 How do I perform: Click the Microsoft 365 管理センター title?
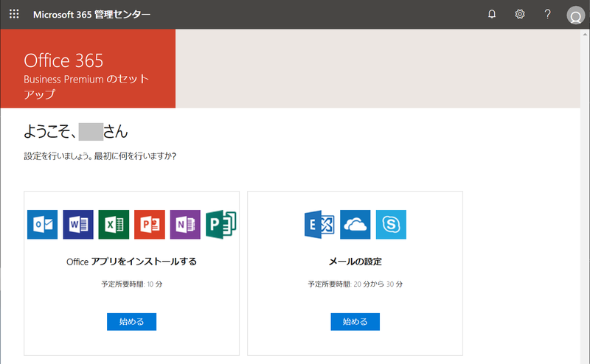pyautogui.click(x=91, y=15)
